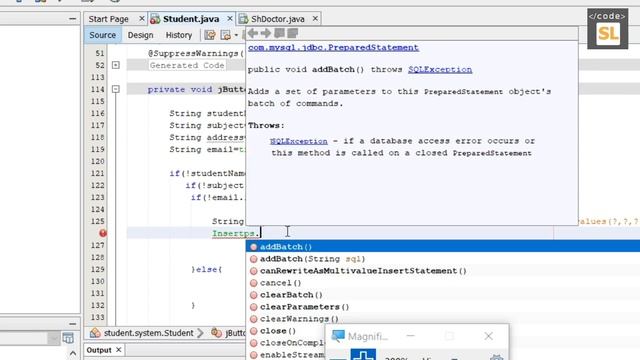Switch to the Student.java tab

pos(191,19)
